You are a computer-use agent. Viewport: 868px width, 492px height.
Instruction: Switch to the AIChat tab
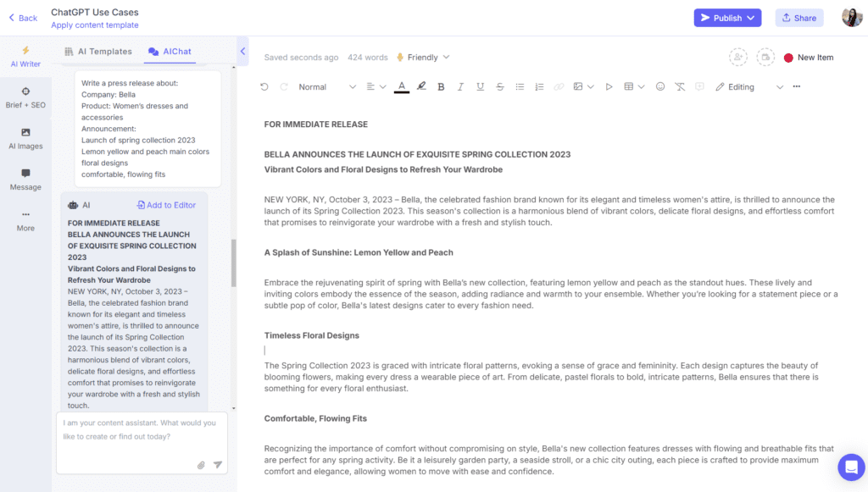click(x=170, y=52)
